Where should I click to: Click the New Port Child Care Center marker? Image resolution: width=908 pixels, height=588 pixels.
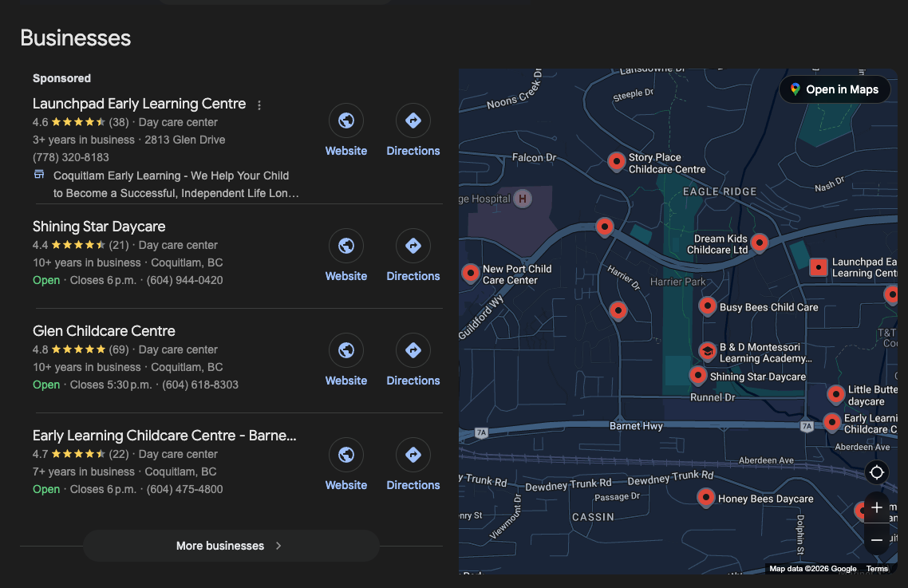(x=471, y=274)
